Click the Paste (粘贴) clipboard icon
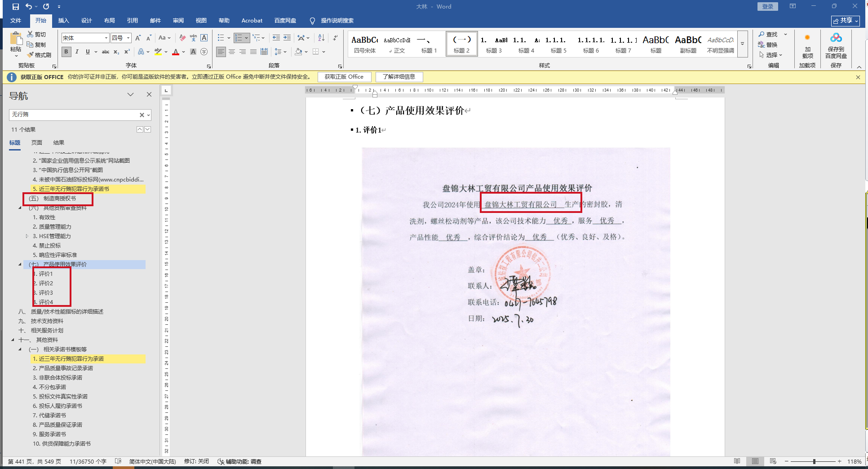The height and width of the screenshot is (469, 868). point(16,39)
